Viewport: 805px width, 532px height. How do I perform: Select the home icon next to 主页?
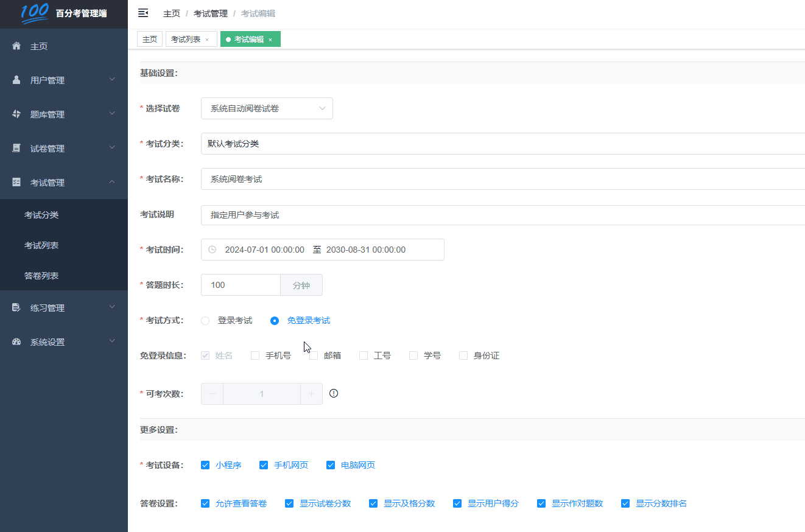pos(15,46)
